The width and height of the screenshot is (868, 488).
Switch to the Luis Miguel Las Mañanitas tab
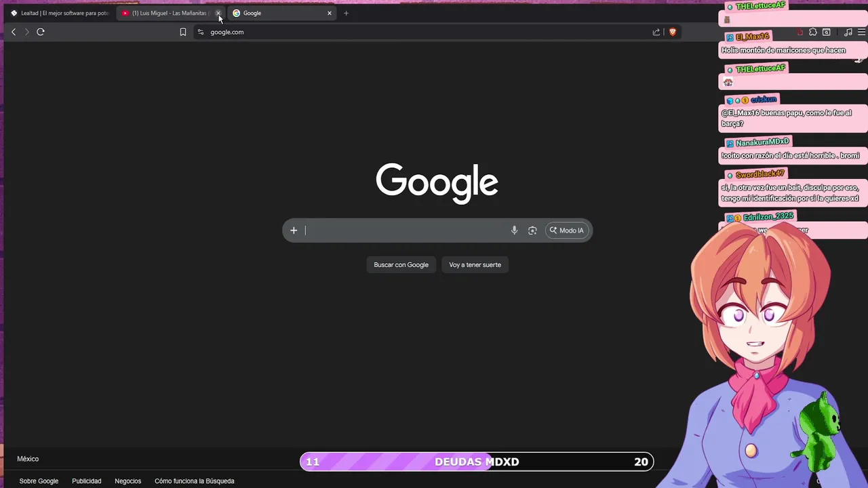pyautogui.click(x=171, y=13)
